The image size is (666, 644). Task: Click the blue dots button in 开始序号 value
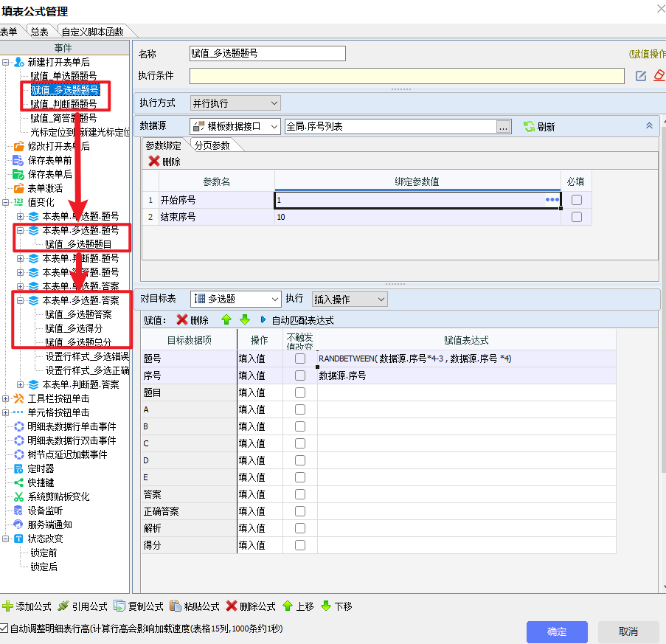point(552,200)
